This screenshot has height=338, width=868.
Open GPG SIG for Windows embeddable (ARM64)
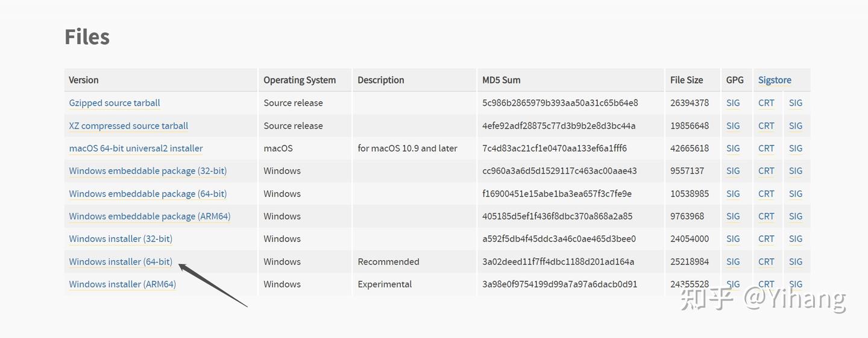tap(733, 216)
